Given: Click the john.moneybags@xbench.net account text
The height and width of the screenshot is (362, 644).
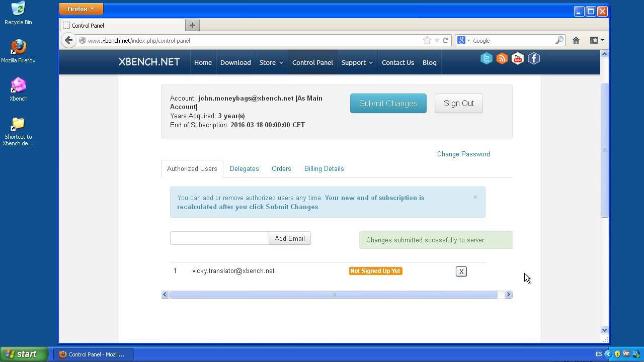Looking at the screenshot, I should 246,98.
